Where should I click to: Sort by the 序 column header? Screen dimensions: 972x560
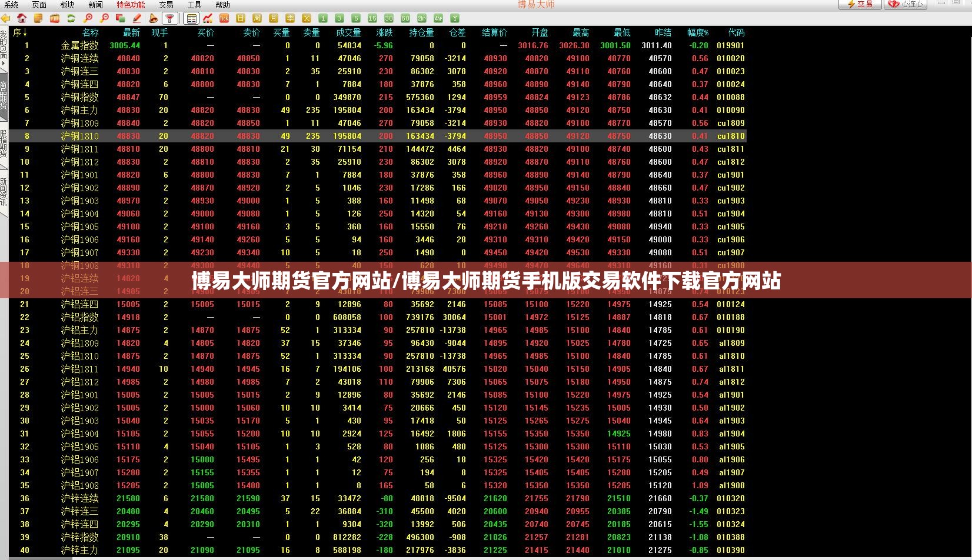(21, 32)
